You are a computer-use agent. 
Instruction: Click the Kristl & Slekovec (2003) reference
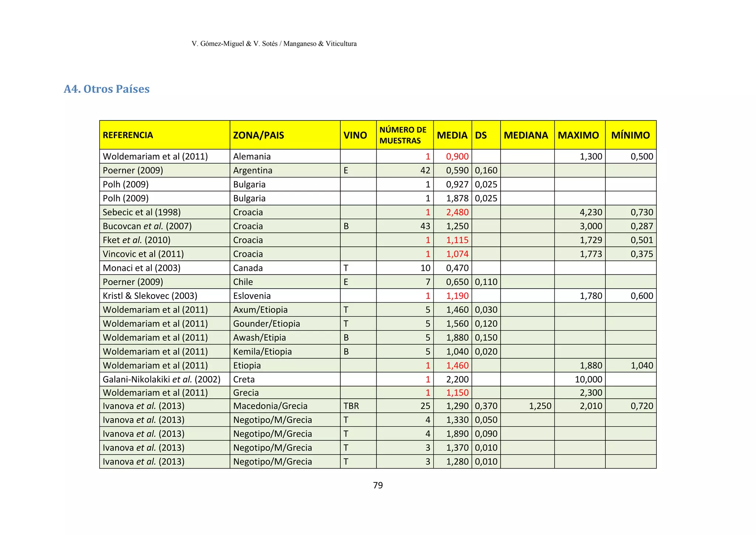pos(150,296)
